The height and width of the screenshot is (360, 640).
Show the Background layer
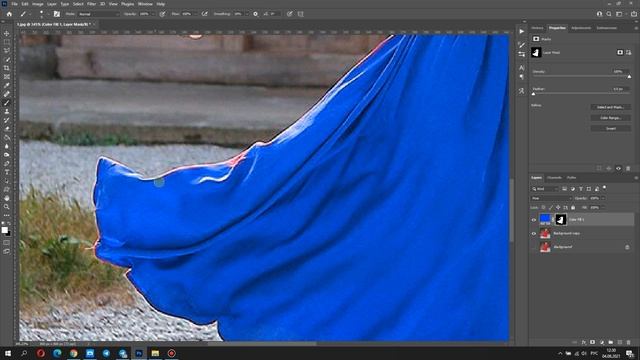[x=534, y=247]
